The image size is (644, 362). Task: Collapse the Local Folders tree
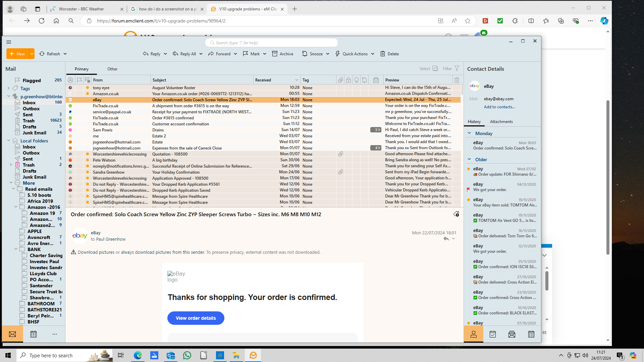point(8,141)
